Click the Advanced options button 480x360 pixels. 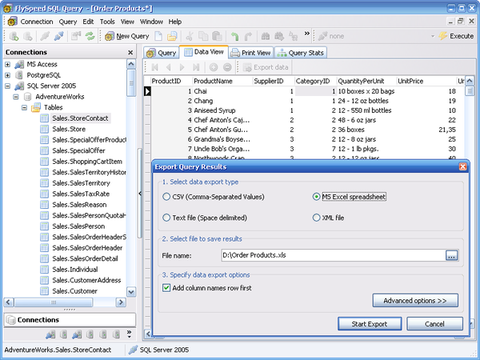[415, 300]
